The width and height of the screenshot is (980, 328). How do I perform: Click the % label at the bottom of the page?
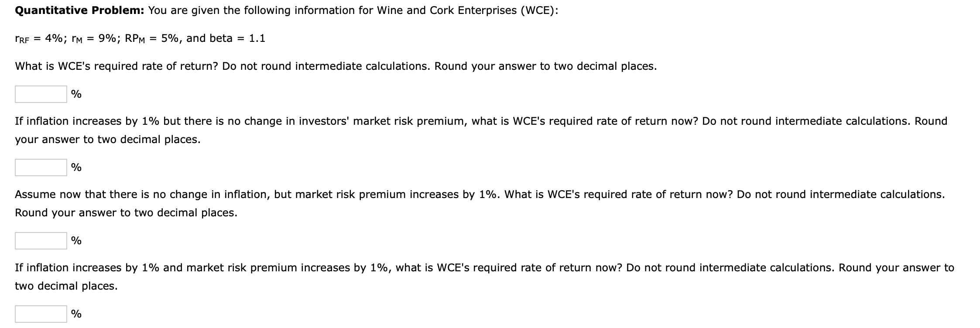[x=75, y=313]
